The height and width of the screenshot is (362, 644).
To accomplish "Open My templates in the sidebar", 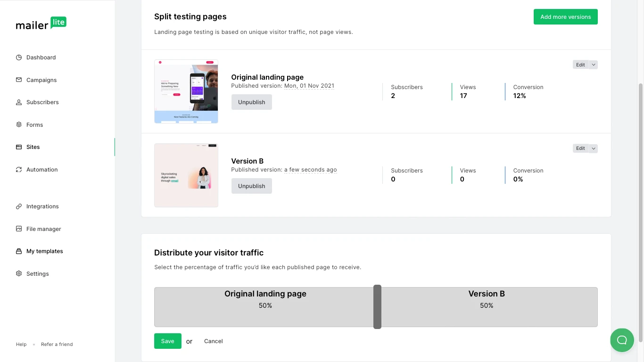I will pyautogui.click(x=44, y=251).
